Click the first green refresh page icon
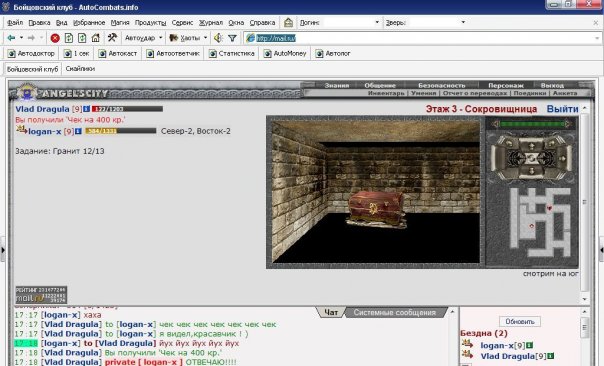 (x=69, y=38)
